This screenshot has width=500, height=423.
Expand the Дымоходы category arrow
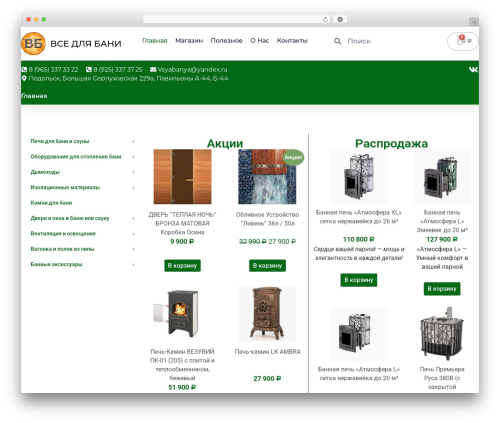[x=133, y=172]
